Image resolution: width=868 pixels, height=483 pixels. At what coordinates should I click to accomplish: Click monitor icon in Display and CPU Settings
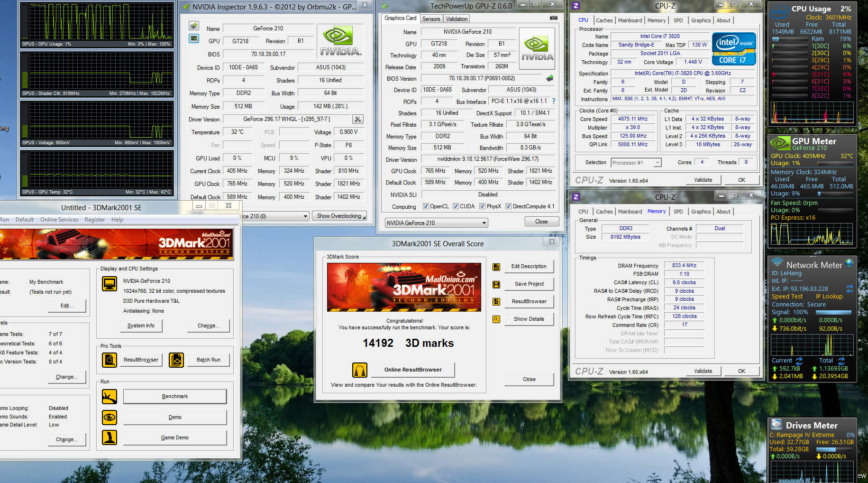(110, 284)
